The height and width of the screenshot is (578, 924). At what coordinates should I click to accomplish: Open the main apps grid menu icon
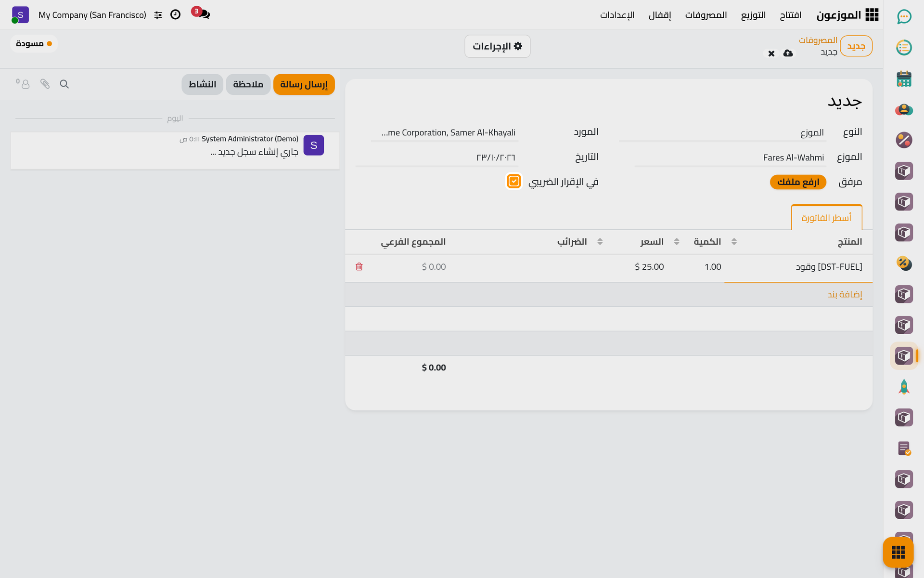[872, 15]
